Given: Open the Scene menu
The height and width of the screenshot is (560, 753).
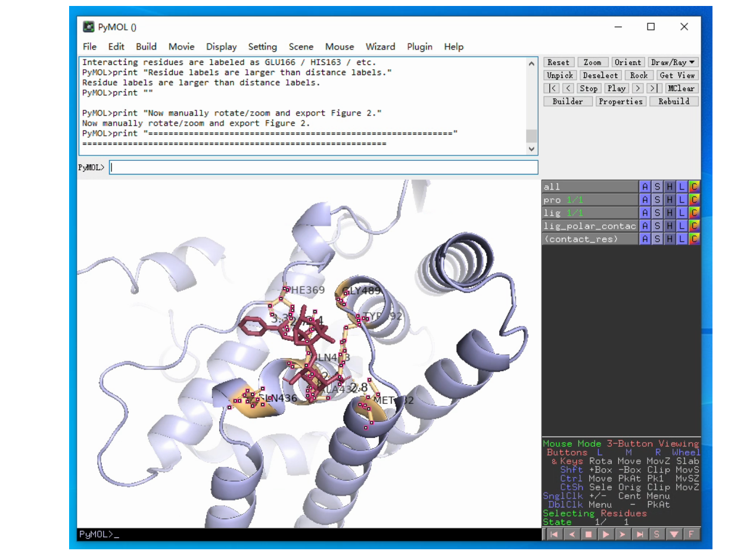Looking at the screenshot, I should (x=301, y=46).
